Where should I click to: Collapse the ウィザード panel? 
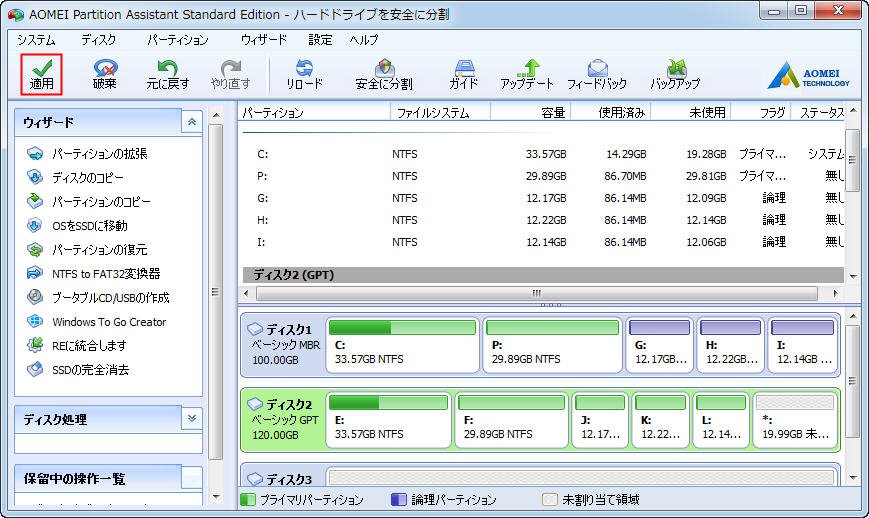[192, 122]
